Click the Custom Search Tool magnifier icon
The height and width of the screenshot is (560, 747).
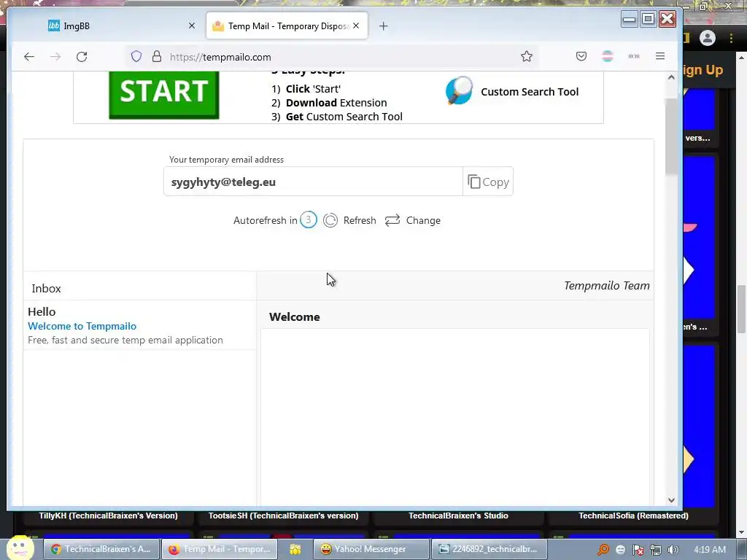[x=460, y=90]
